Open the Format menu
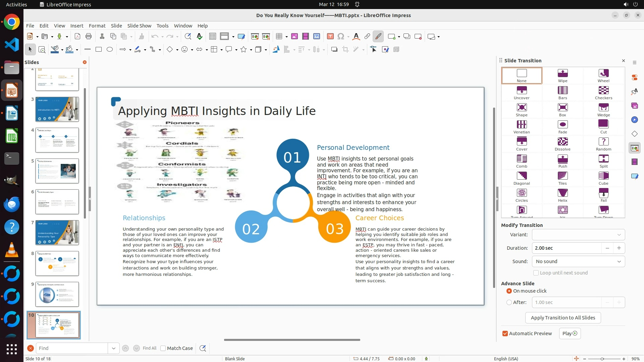Viewport: 644px width, 362px height. [x=97, y=26]
